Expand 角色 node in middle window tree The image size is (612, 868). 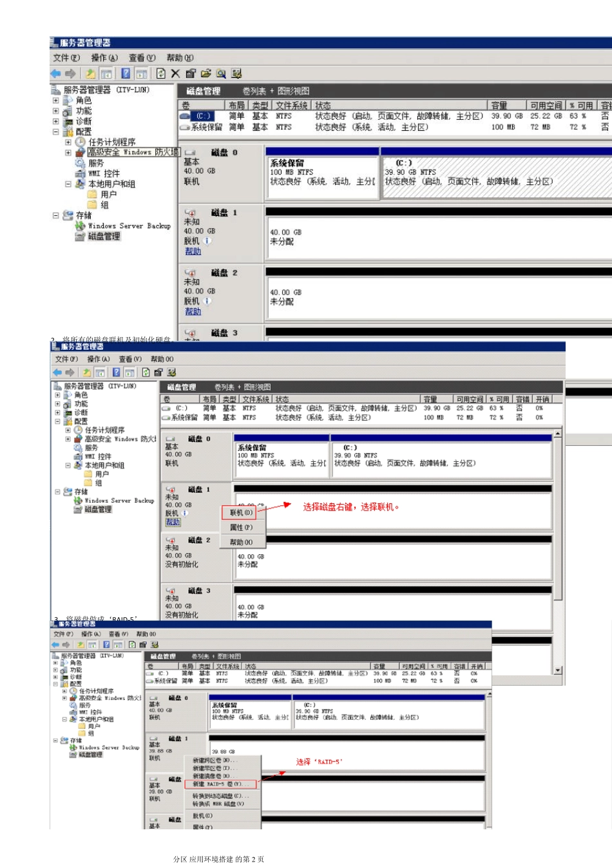pos(57,395)
